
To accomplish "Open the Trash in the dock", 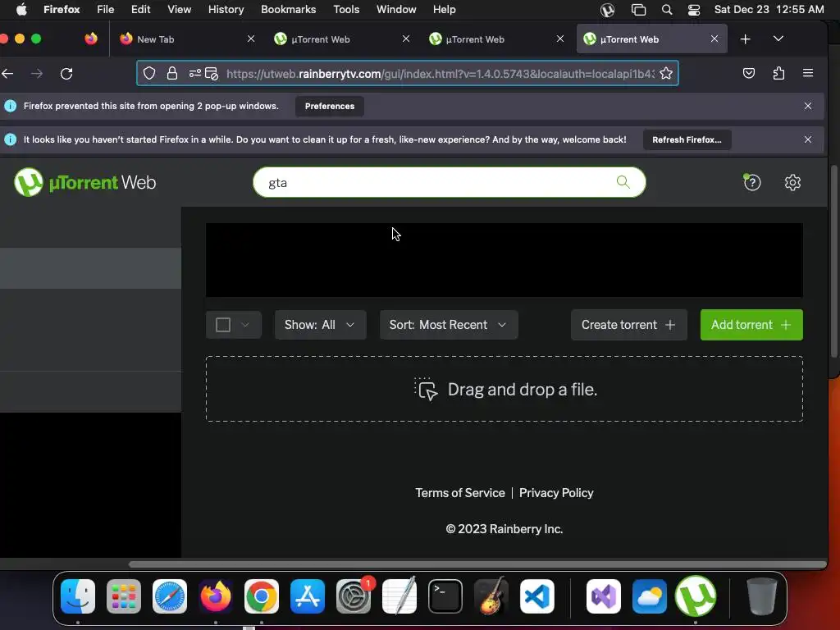I will [762, 596].
